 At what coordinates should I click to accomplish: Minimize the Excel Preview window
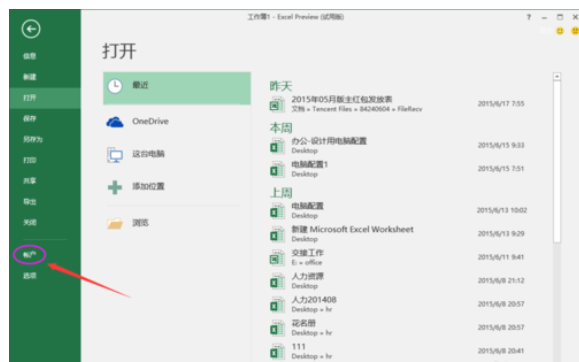(544, 17)
